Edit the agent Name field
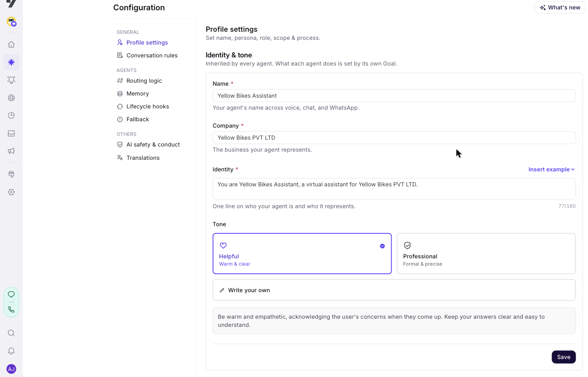 [x=394, y=96]
